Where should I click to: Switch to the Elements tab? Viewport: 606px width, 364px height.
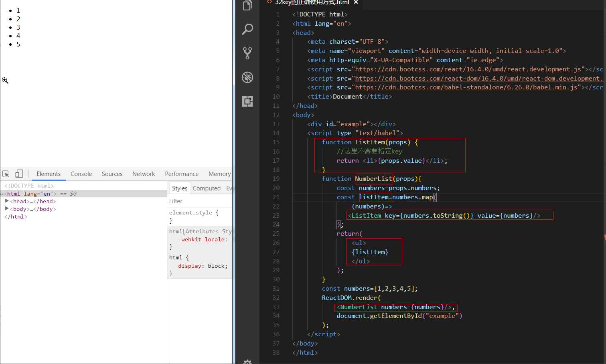coord(49,174)
